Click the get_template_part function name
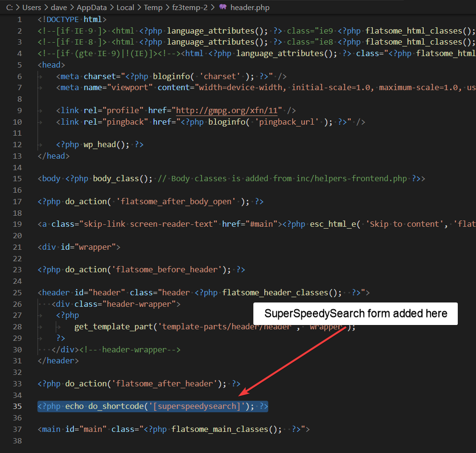Screen dimensions: 476x453 114,326
